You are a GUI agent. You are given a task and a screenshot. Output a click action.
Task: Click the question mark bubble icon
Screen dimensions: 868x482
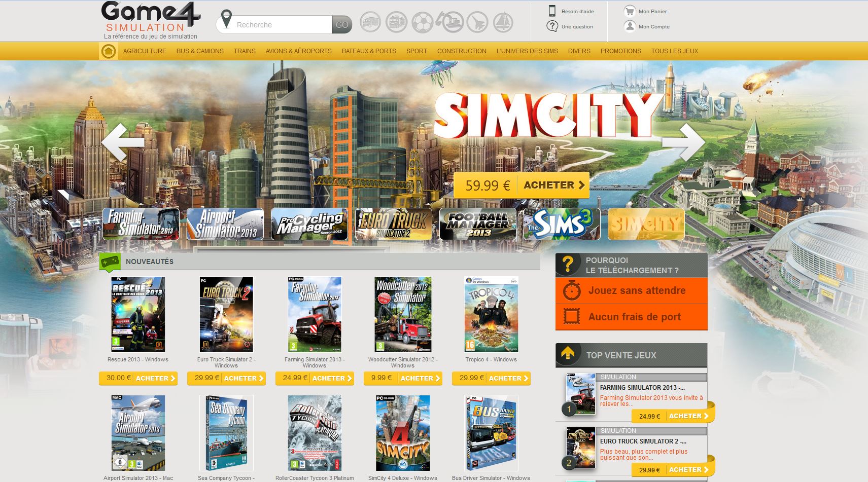(x=552, y=26)
